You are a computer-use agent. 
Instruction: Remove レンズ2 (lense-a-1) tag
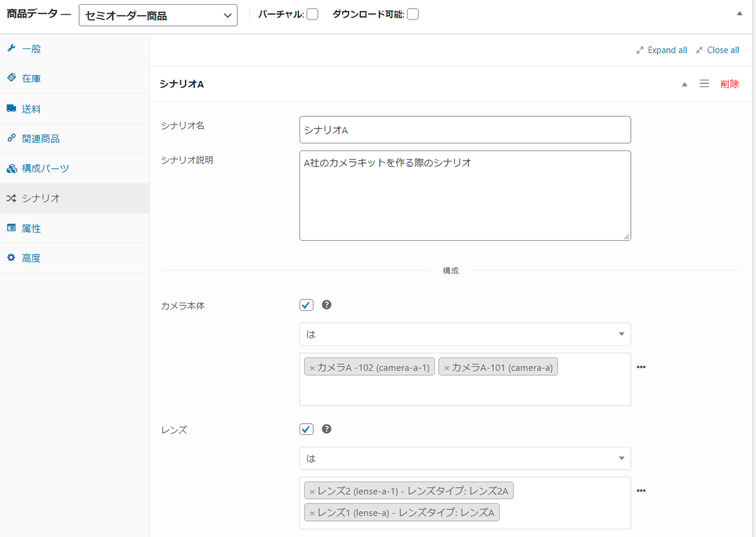click(312, 491)
